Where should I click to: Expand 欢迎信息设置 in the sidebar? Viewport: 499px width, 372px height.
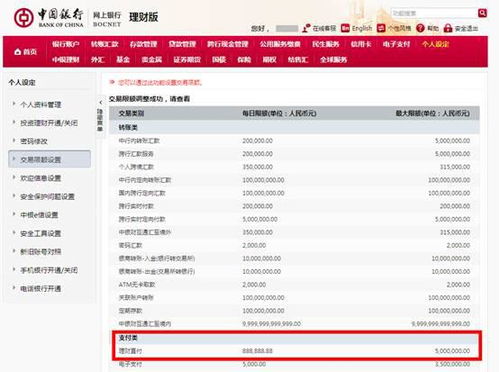coord(41,178)
